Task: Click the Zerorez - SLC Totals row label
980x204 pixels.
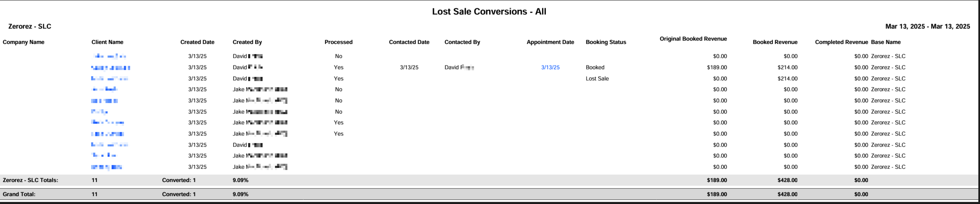Action: 30,180
